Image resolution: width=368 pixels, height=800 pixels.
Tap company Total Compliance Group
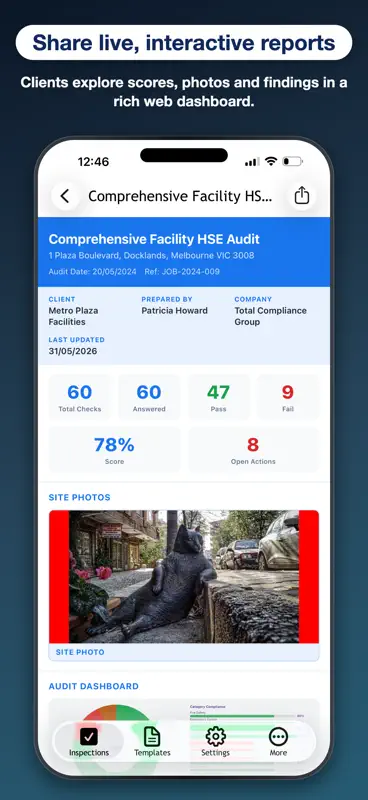point(271,316)
